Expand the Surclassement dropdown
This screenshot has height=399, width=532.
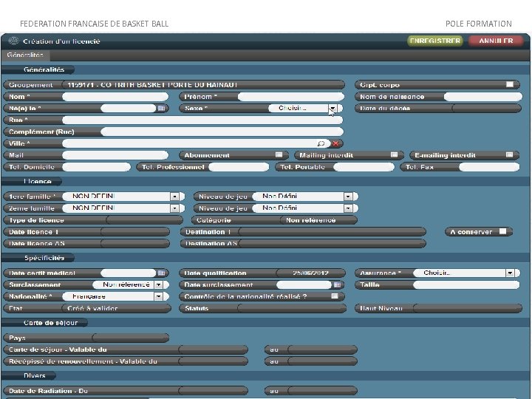pos(158,284)
